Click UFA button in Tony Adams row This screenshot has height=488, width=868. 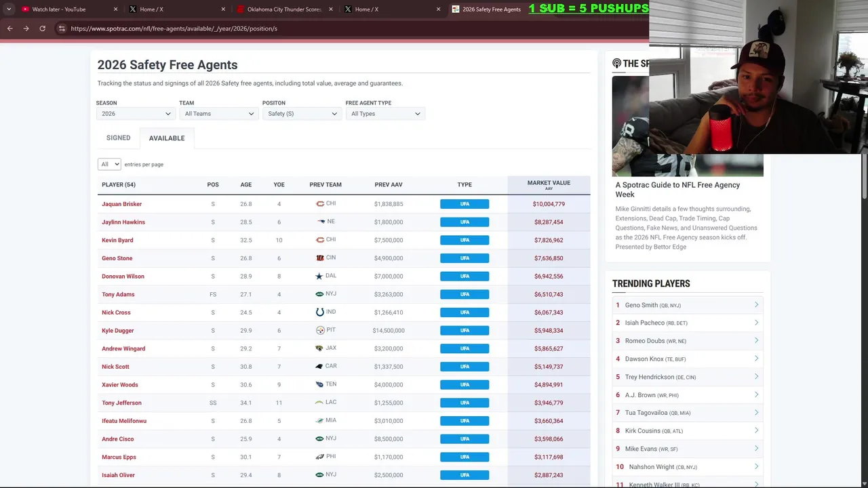tap(465, 294)
